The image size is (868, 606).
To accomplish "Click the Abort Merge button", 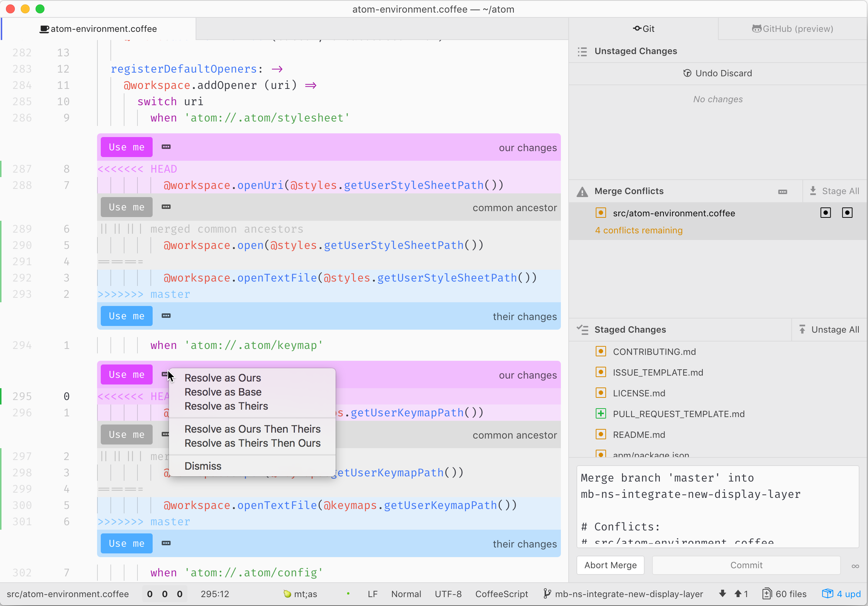I will [x=610, y=565].
